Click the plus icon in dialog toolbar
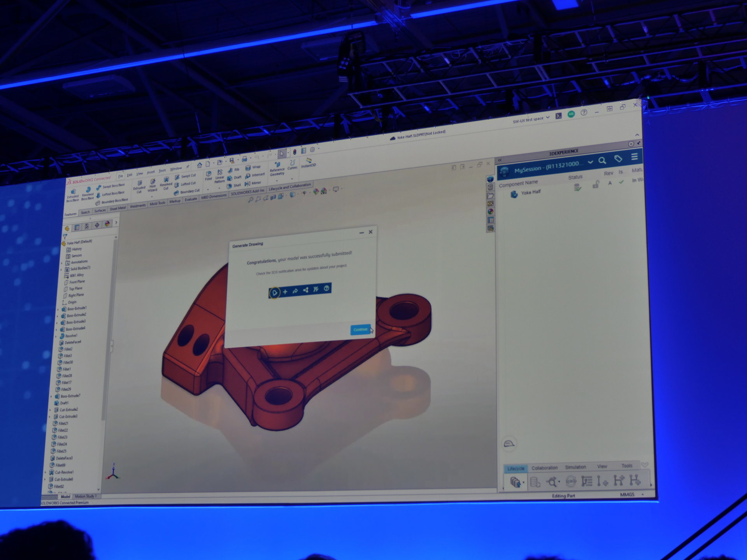This screenshot has width=747, height=560. coord(285,291)
